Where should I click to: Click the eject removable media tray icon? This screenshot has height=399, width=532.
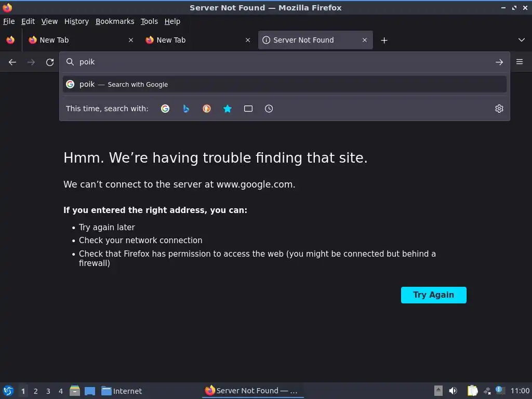[x=438, y=391]
